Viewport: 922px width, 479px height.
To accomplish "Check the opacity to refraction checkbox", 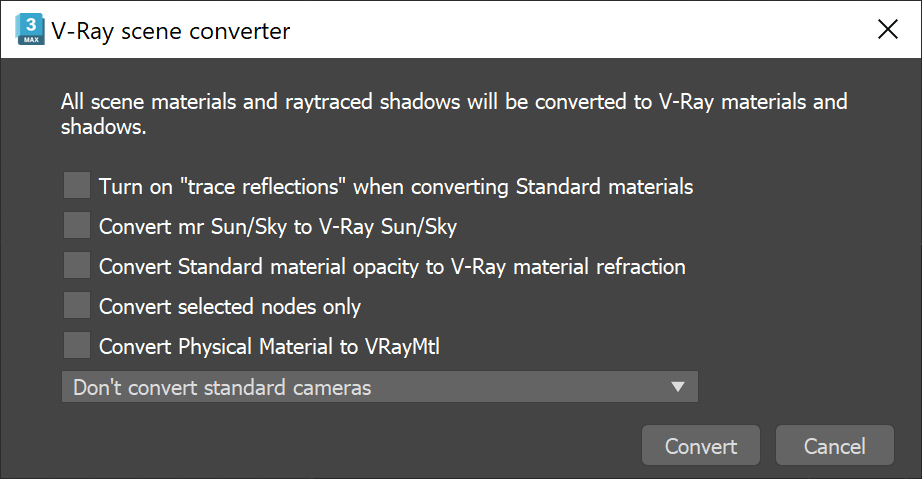I will 77,266.
